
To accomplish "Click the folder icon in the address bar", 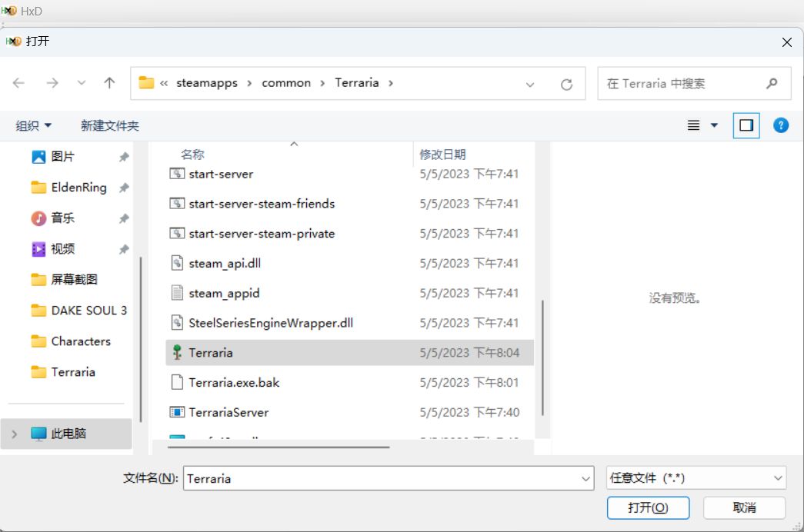I will 146,82.
